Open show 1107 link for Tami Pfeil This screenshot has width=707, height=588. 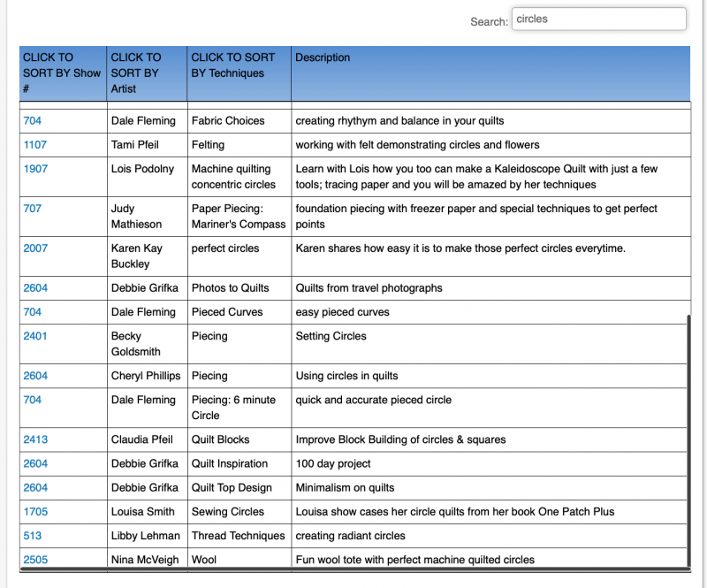pyautogui.click(x=35, y=145)
